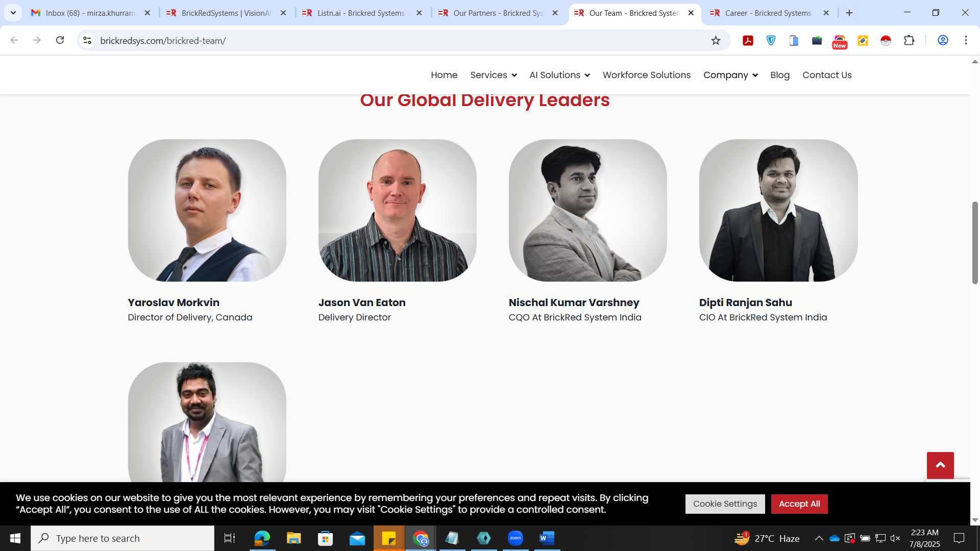The height and width of the screenshot is (551, 980).
Task: Open the Home menu link
Action: [x=444, y=75]
